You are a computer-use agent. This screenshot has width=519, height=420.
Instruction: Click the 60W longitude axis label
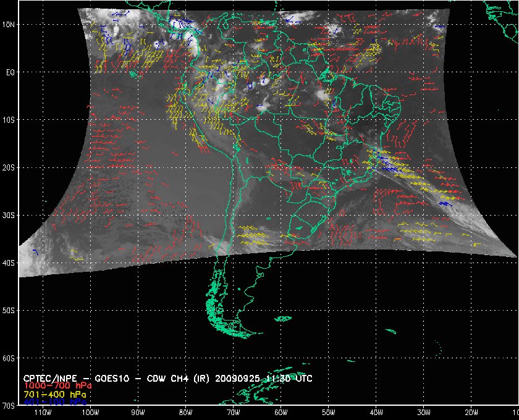pos(281,413)
